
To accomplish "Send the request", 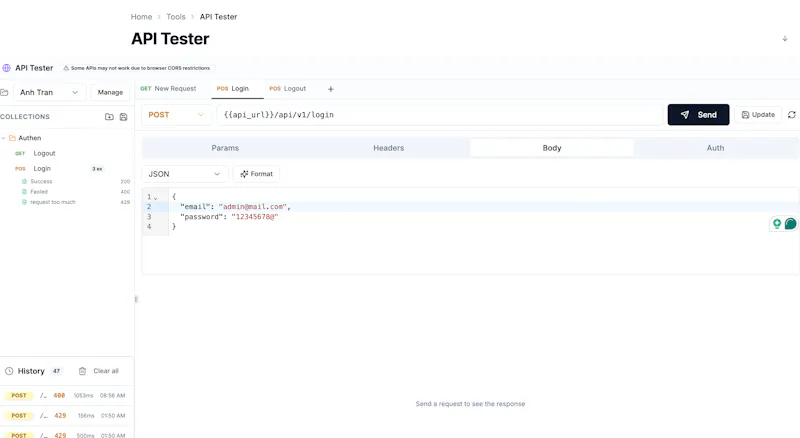I will 698,115.
